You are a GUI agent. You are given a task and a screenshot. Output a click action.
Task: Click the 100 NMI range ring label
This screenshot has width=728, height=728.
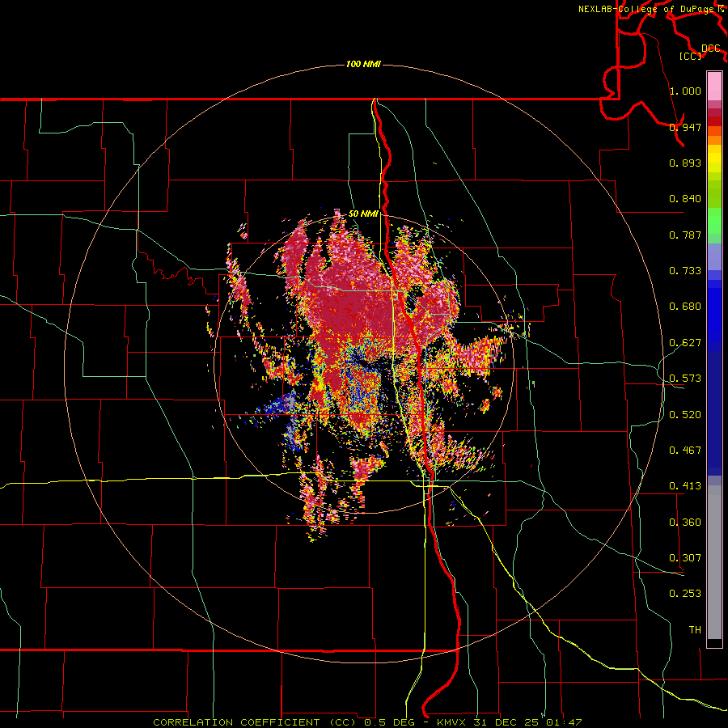363,64
